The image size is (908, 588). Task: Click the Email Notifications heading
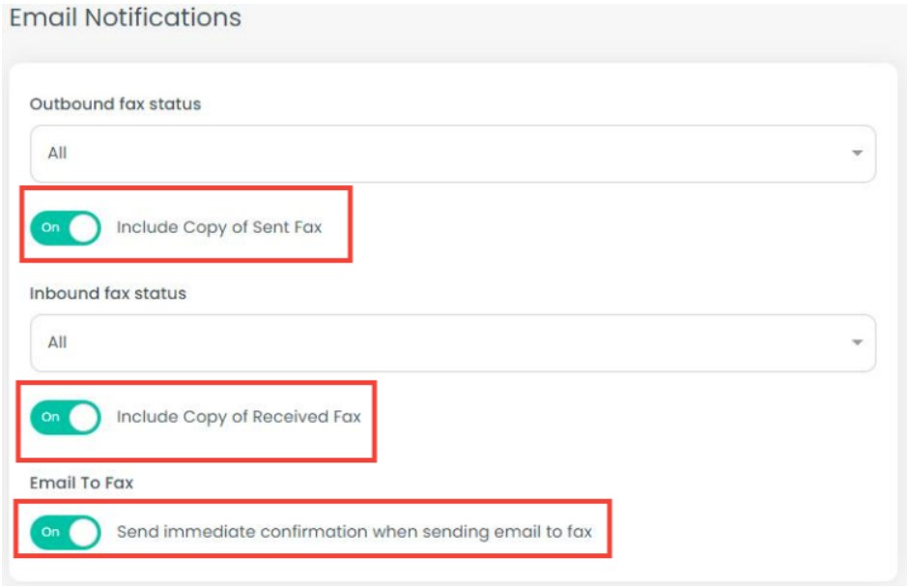point(126,17)
